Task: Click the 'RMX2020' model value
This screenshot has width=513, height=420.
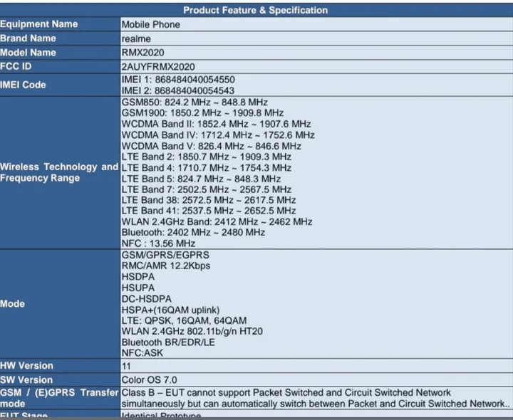Action: point(143,53)
